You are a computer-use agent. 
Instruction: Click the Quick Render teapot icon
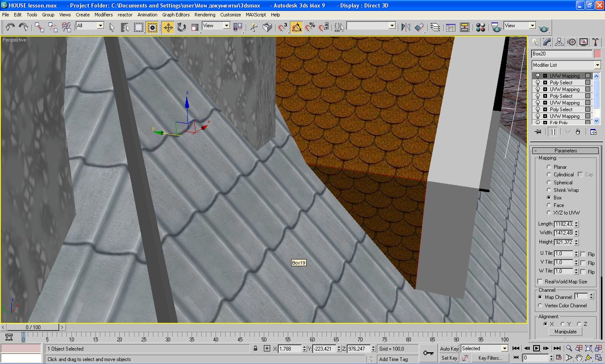(x=544, y=28)
